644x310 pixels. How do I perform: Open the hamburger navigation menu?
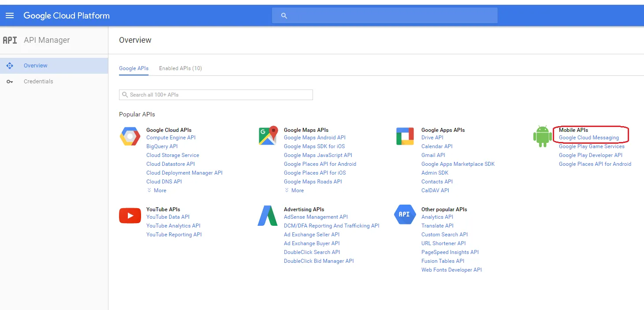[x=10, y=15]
